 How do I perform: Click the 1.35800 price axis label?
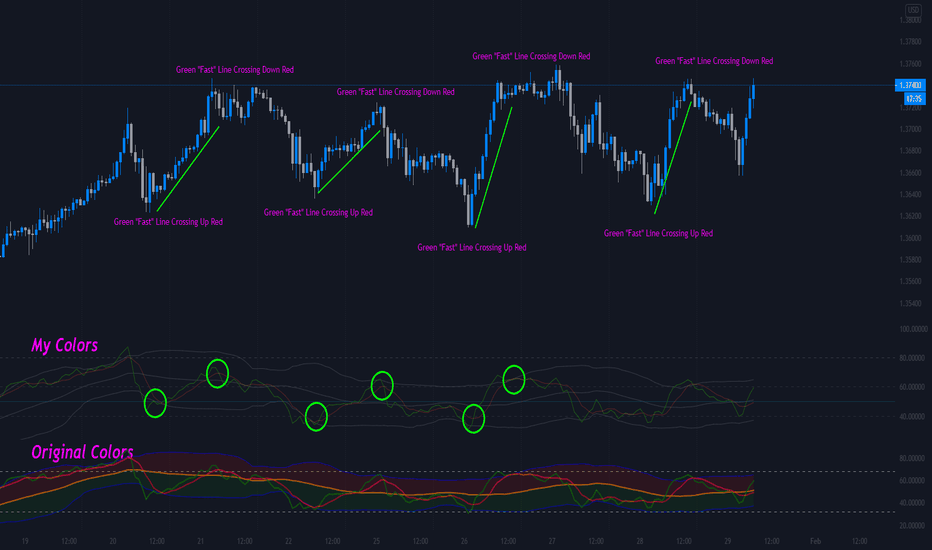click(x=910, y=260)
